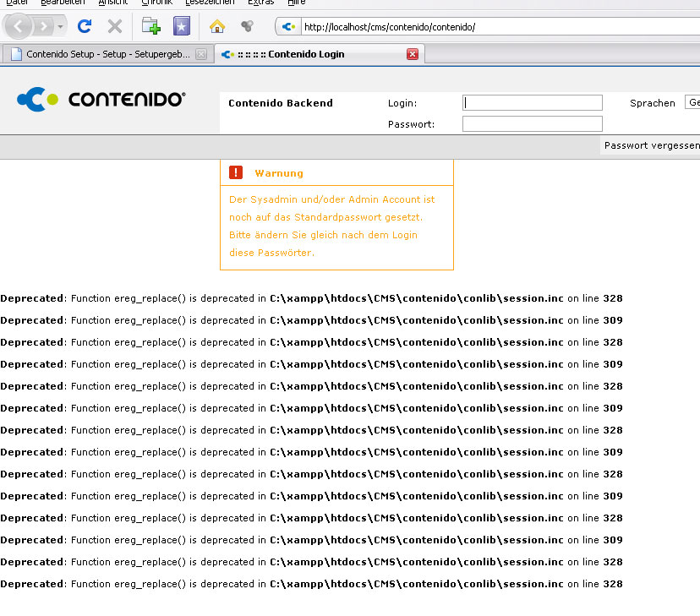Go to the home page via the house icon
The width and height of the screenshot is (700, 616).
click(217, 26)
